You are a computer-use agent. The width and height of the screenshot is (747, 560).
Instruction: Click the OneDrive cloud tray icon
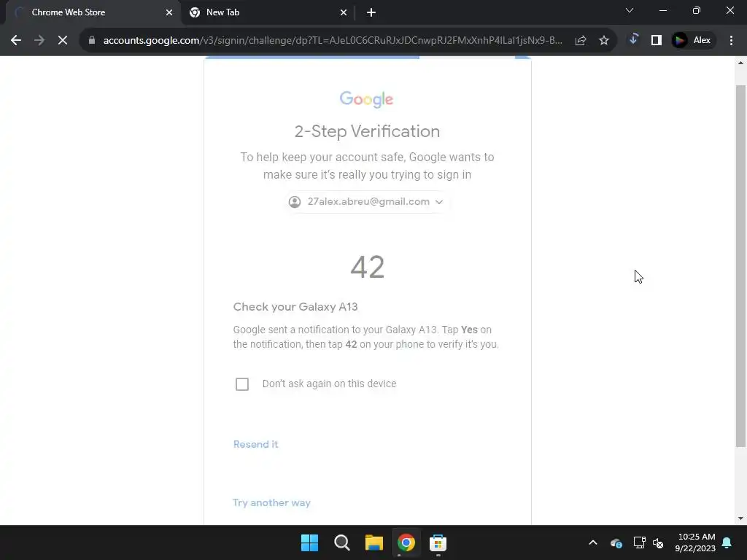(616, 542)
